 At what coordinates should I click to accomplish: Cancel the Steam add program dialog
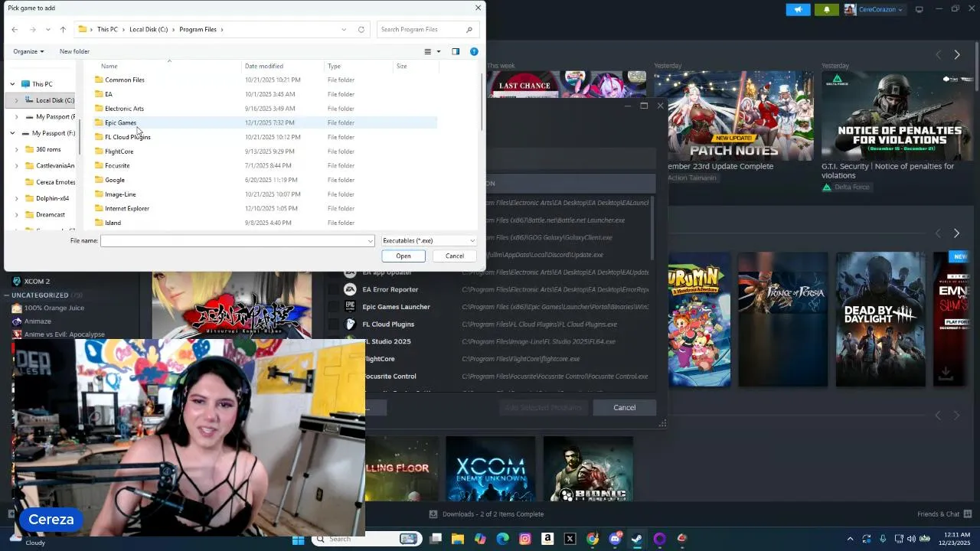[x=624, y=407]
